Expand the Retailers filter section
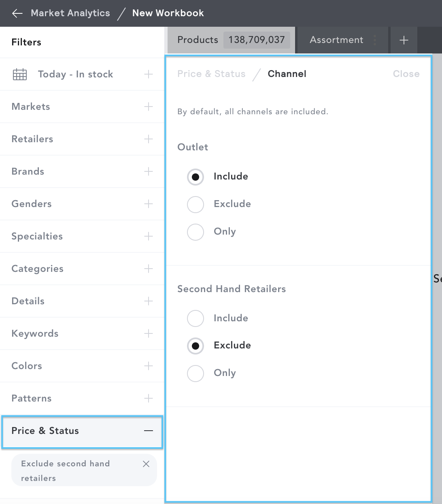Image resolution: width=442 pixels, height=504 pixels. pos(82,139)
